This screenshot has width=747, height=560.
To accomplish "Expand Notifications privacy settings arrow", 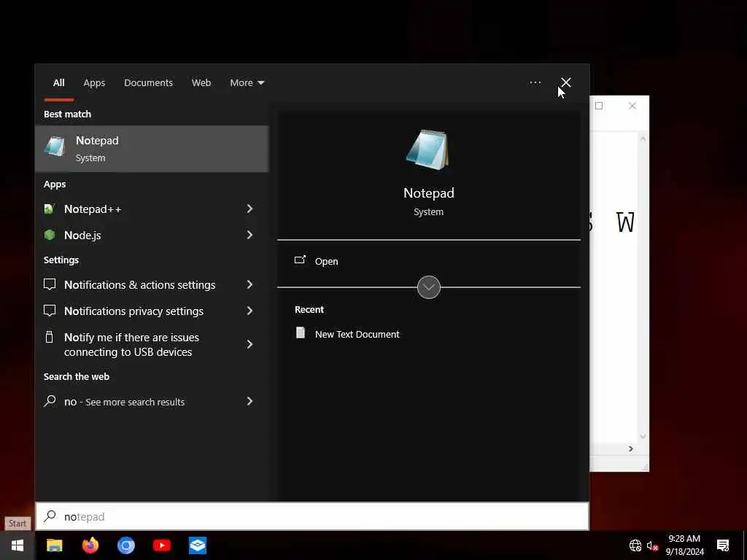I will coord(249,311).
